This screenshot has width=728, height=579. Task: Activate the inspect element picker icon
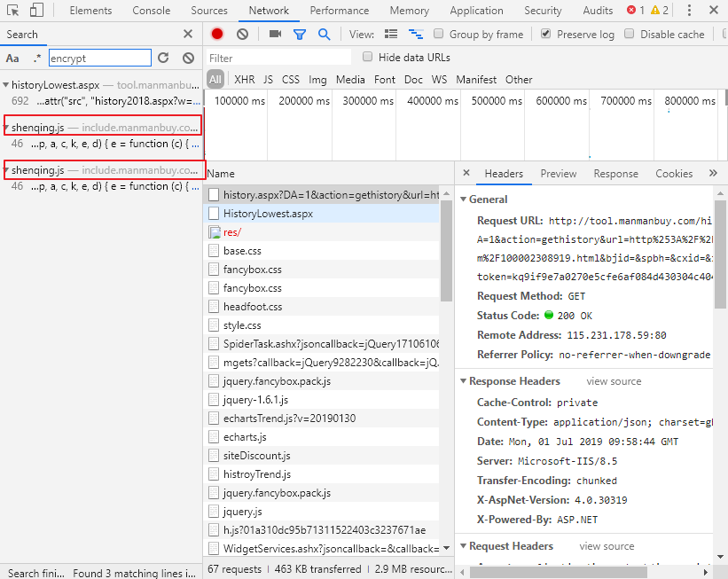tap(13, 11)
